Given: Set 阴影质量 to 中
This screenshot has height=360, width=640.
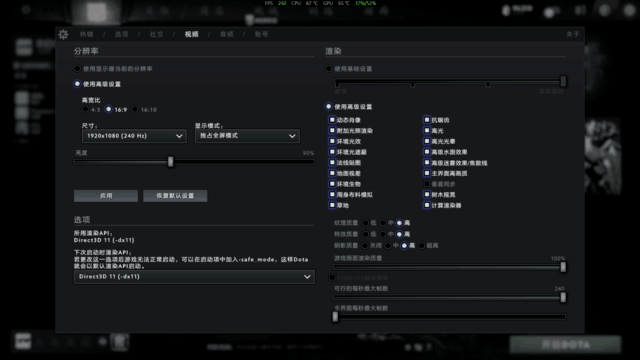Looking at the screenshot, I should pos(388,245).
